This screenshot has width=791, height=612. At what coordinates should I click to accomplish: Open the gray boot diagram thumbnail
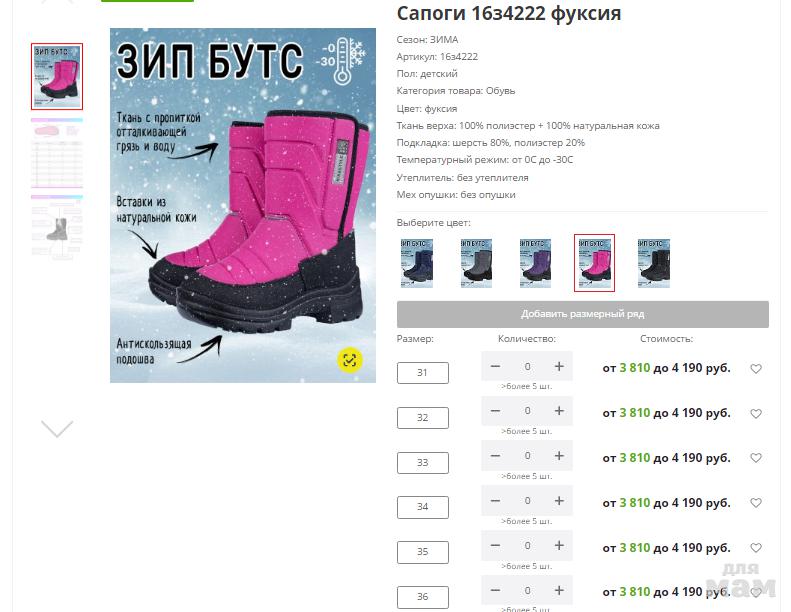click(57, 227)
